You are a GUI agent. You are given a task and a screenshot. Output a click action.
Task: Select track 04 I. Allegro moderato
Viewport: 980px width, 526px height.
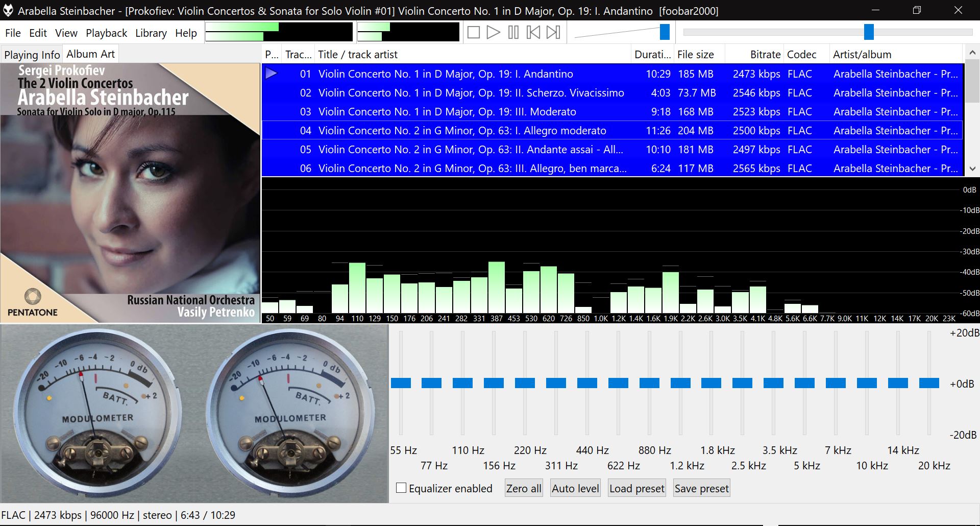[612, 131]
